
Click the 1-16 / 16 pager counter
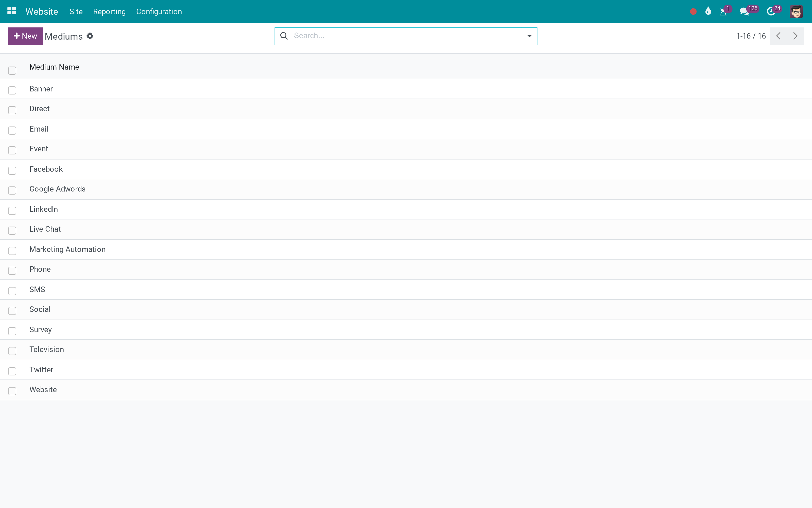(751, 36)
